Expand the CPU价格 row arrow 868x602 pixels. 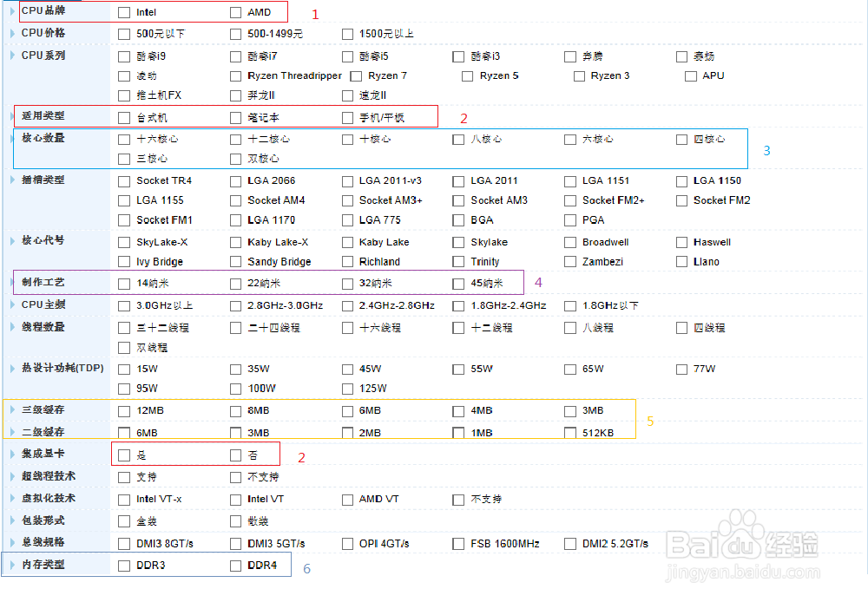[13, 33]
